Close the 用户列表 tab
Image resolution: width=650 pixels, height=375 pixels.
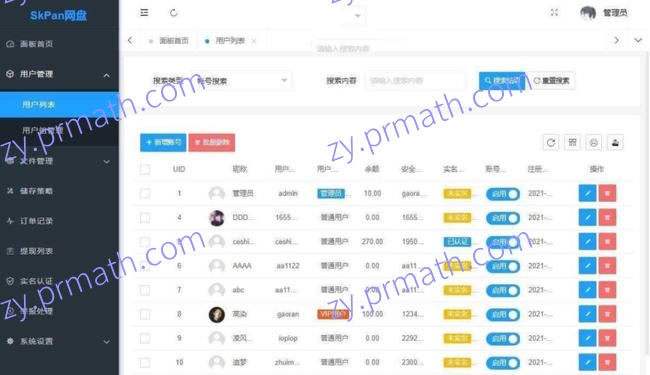click(254, 41)
